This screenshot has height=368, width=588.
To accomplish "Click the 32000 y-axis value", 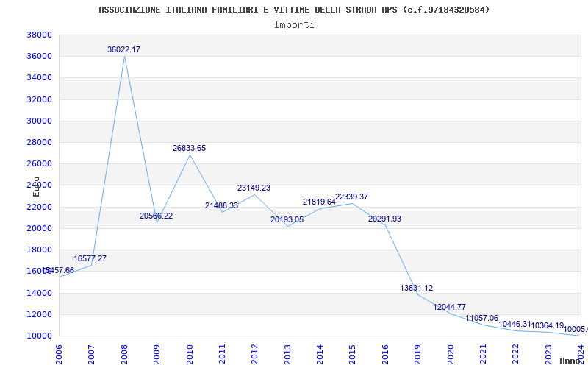I will click(39, 99).
